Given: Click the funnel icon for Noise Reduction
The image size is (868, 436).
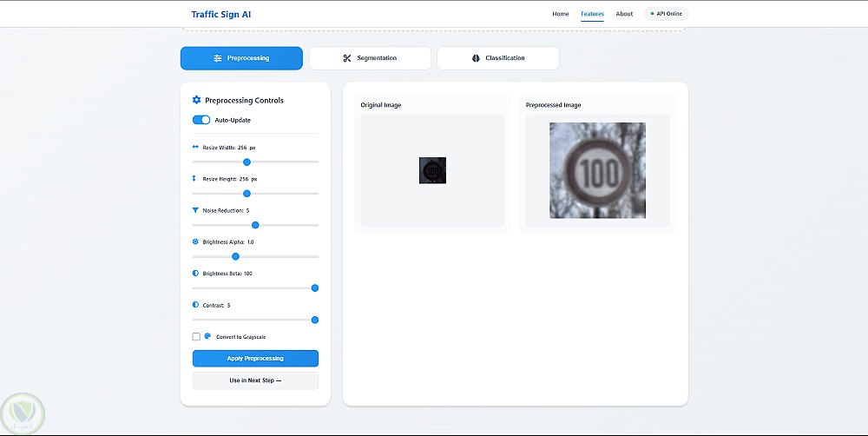Looking at the screenshot, I should (x=195, y=210).
